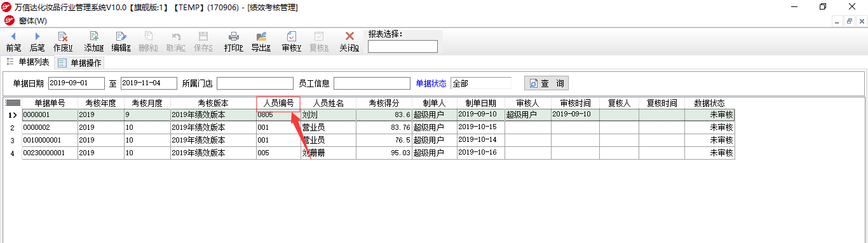Click document number cell 0000001
Screen dimensions: 868x243
click(50, 115)
